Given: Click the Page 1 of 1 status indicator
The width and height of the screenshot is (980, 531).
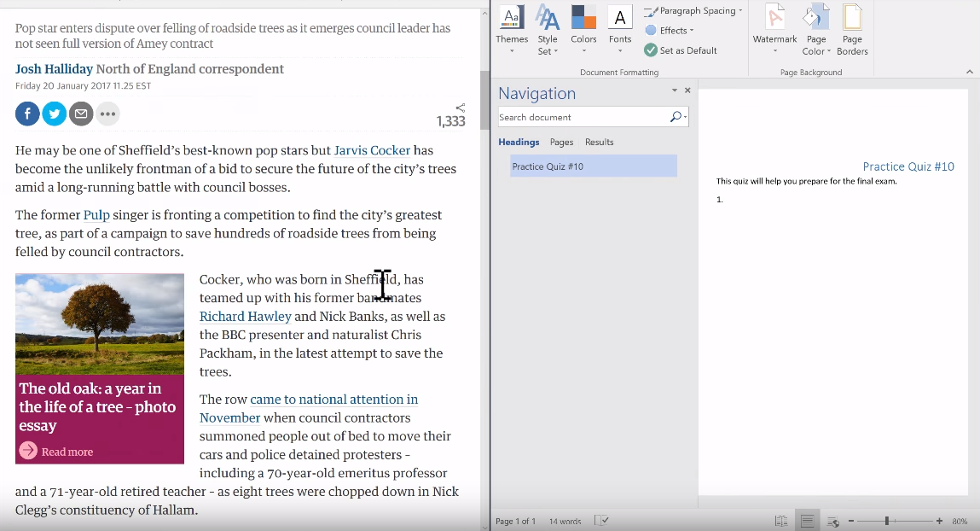Looking at the screenshot, I should [x=516, y=521].
